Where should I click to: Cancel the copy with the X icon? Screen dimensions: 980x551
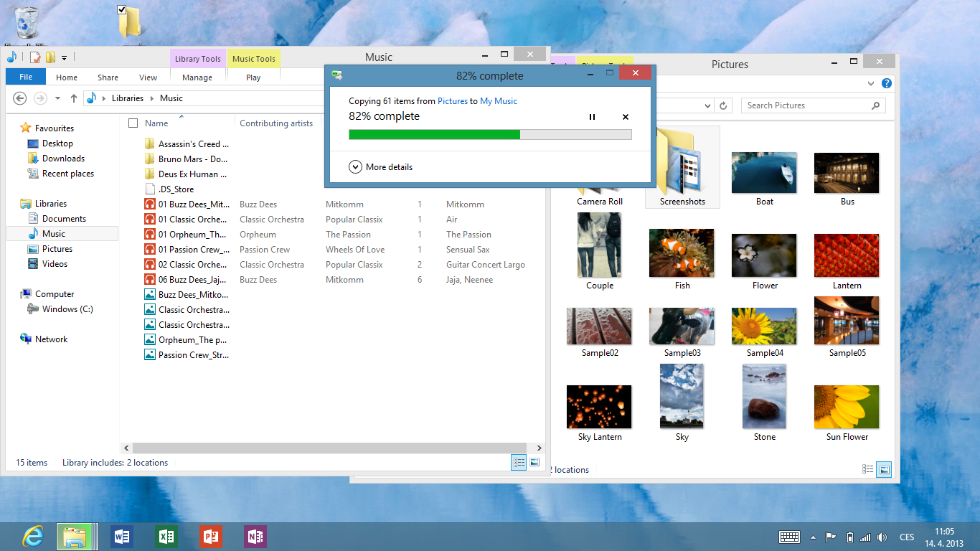625,117
